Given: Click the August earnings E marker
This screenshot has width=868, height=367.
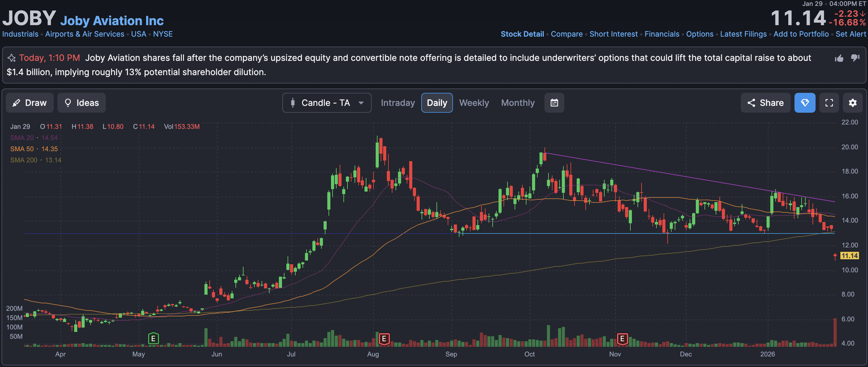Looking at the screenshot, I should (384, 338).
